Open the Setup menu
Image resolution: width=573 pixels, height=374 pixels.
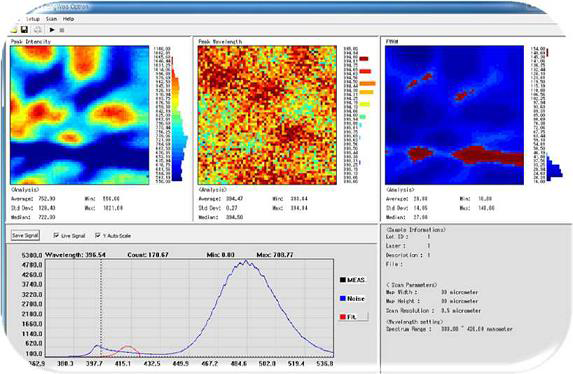(x=33, y=19)
